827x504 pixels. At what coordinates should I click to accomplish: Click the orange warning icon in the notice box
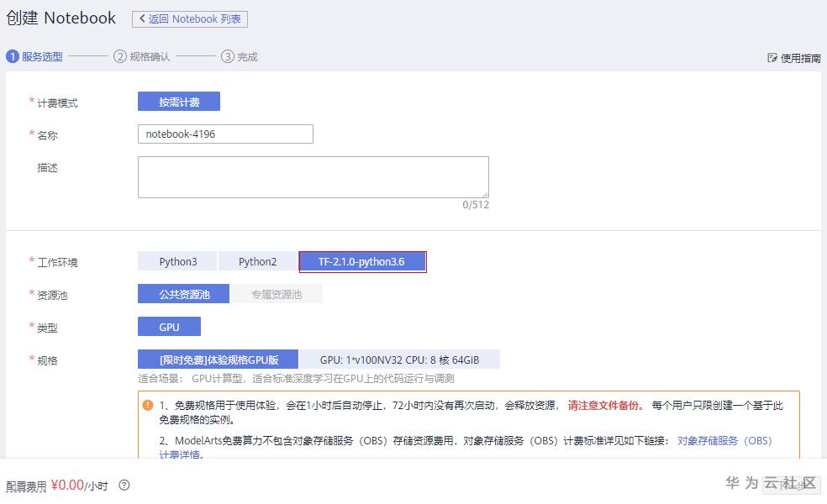click(148, 405)
